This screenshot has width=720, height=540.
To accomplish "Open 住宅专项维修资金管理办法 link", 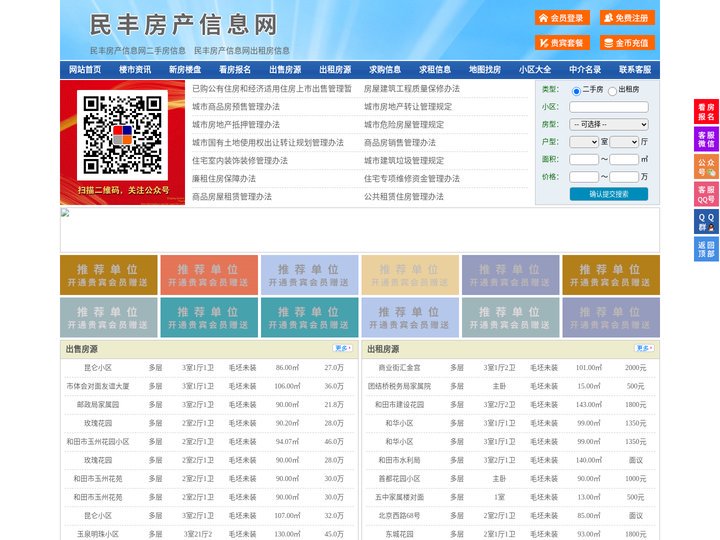I will coord(412,179).
